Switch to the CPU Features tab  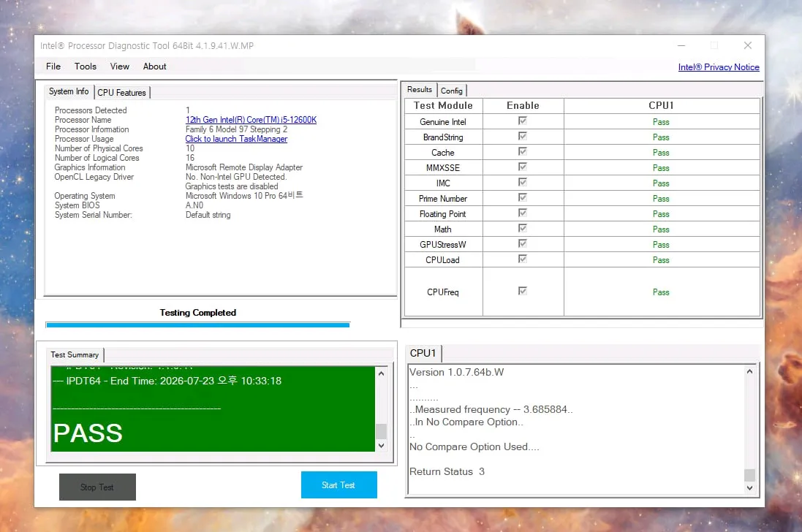(x=122, y=93)
